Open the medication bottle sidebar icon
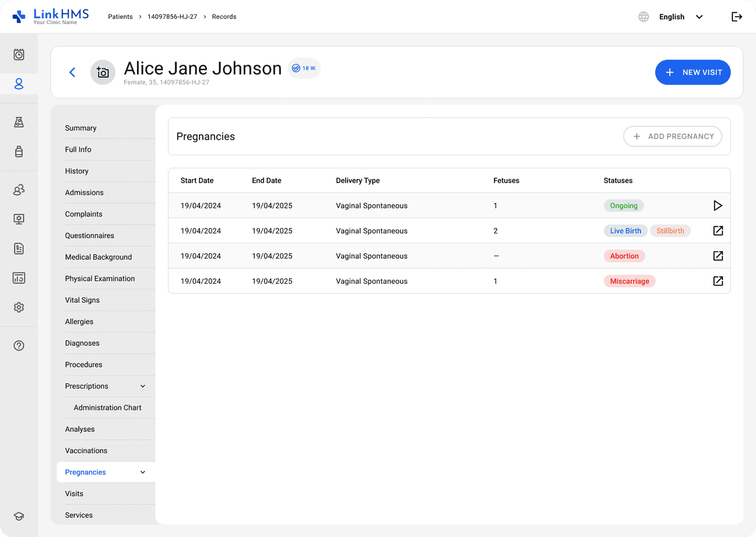 [x=19, y=151]
